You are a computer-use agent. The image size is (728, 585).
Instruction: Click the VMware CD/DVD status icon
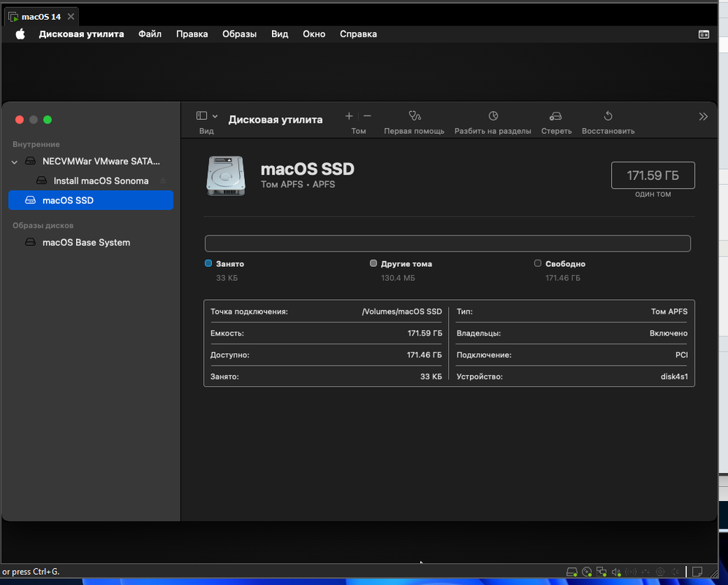587,572
